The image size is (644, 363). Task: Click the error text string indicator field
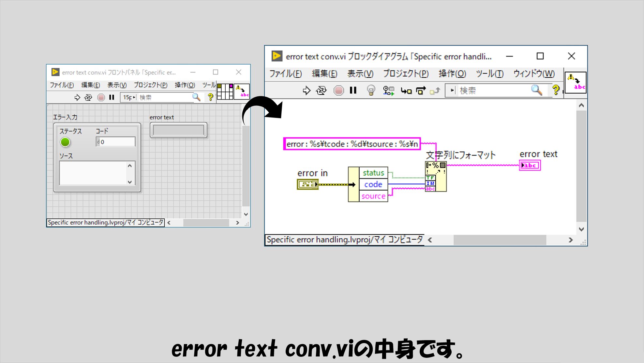pos(178,130)
